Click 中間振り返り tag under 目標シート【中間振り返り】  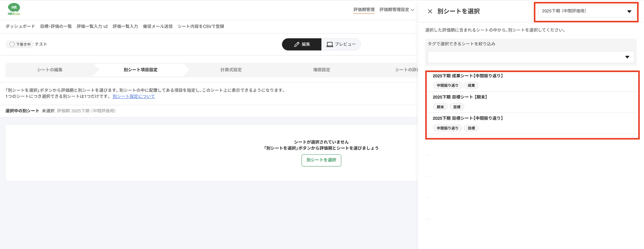pos(447,128)
